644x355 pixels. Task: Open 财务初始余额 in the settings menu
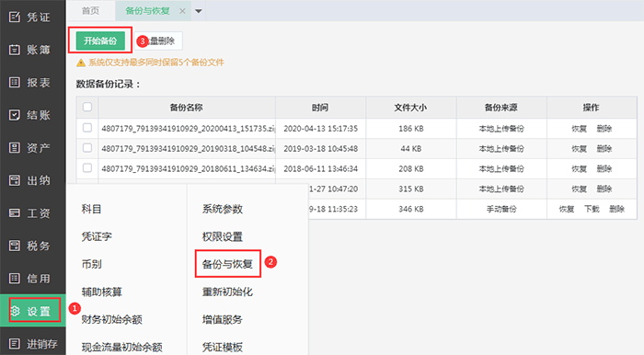[x=111, y=319]
